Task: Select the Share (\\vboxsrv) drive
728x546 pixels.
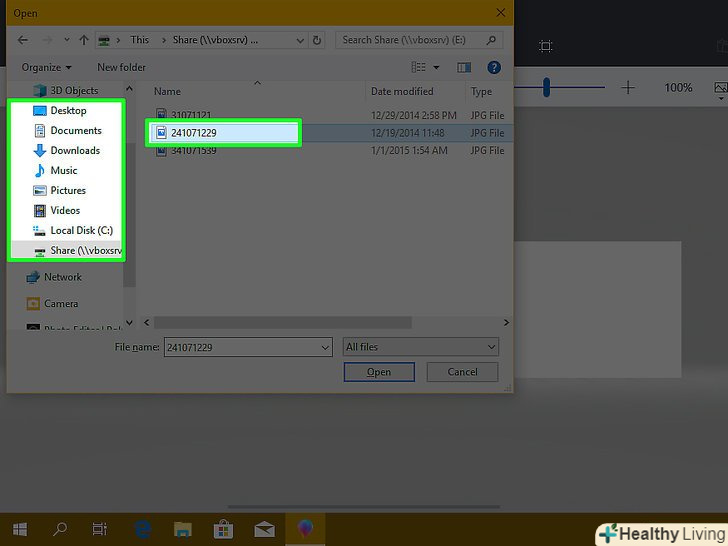Action: tap(77, 251)
